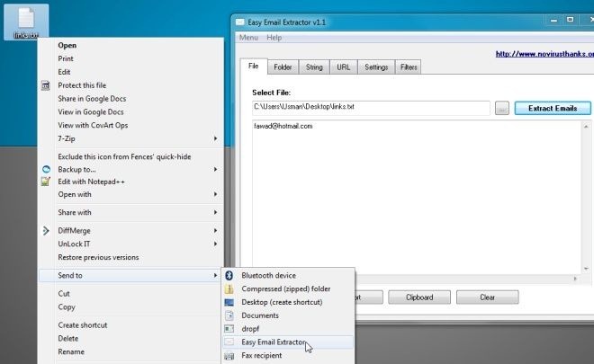This screenshot has height=364, width=594.
Task: Click the Extract Emails button
Action: click(x=553, y=108)
